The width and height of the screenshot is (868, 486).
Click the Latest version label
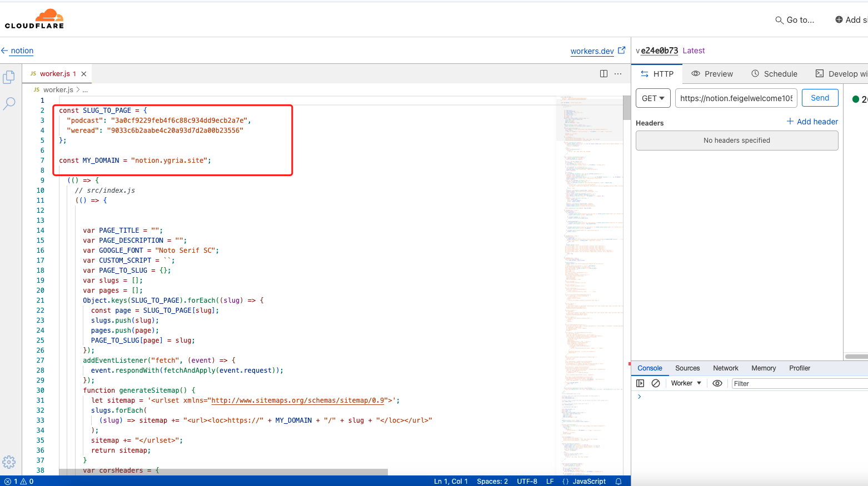pos(694,51)
